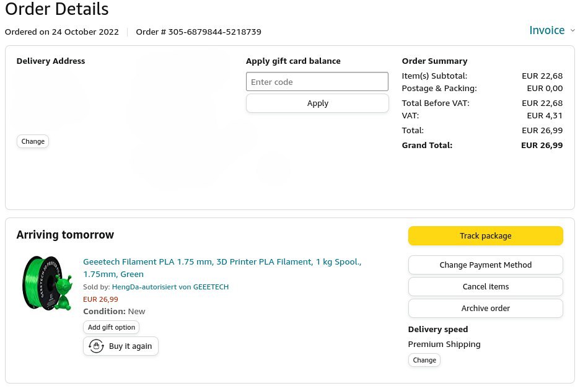Viewport: 588px width, 391px height.
Task: Change the delivery speed
Action: [x=424, y=360]
